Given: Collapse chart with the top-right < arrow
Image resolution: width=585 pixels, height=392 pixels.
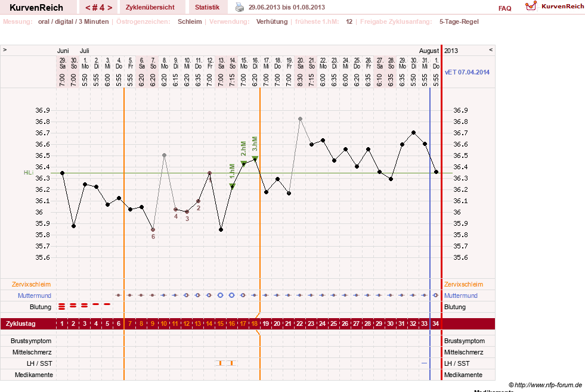Looking at the screenshot, I should tap(491, 49).
